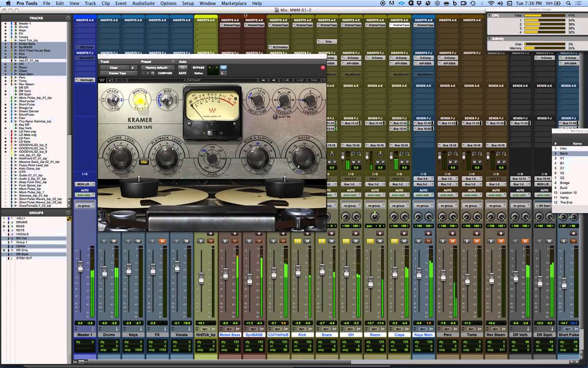The image size is (588, 368).
Task: Click the Muted Bass track name
Action: tap(230, 335)
